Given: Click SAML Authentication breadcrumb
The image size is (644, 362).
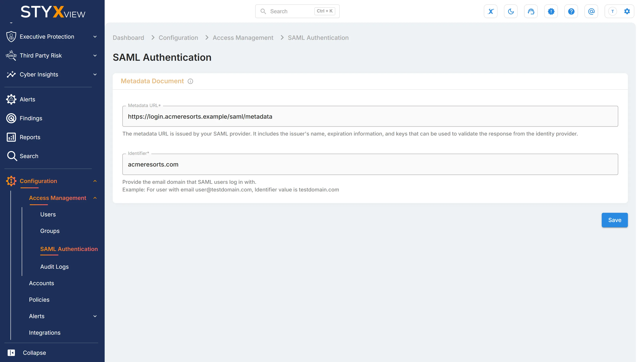Looking at the screenshot, I should [x=318, y=38].
